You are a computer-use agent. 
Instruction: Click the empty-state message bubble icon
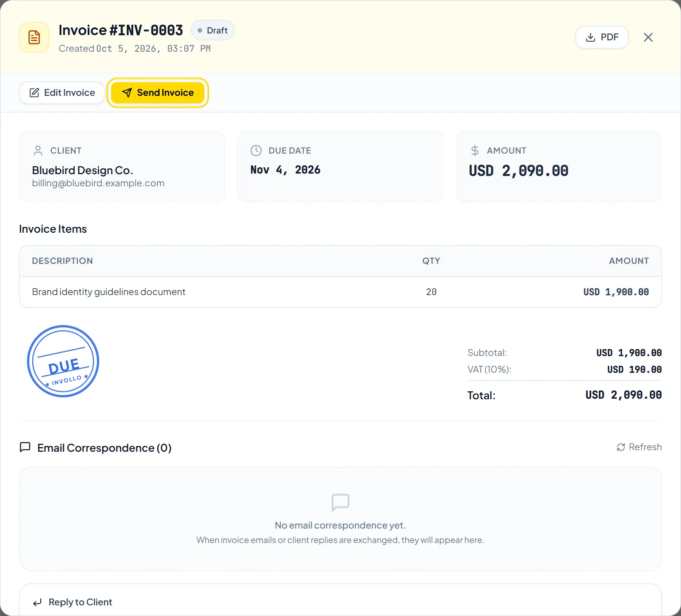coord(340,503)
